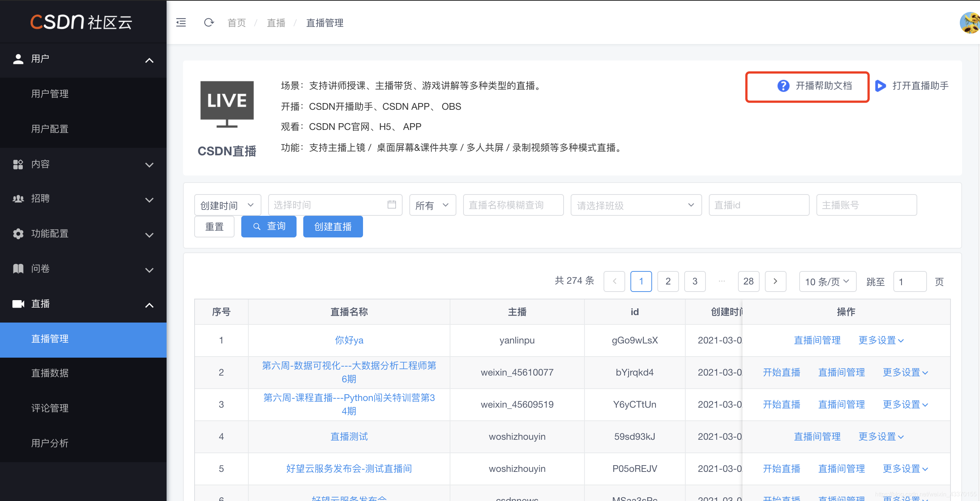Image resolution: width=980 pixels, height=501 pixels.
Task: Go to previous page with left arrow
Action: pos(614,281)
